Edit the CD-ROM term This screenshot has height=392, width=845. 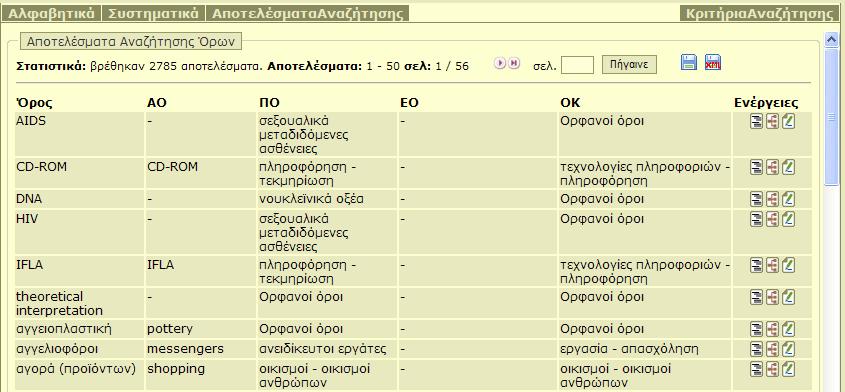788,168
